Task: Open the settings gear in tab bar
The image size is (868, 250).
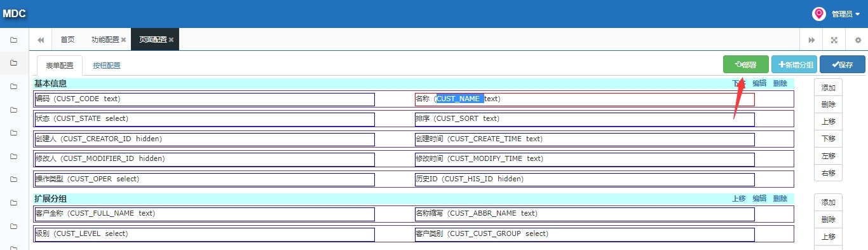Action: [x=857, y=39]
